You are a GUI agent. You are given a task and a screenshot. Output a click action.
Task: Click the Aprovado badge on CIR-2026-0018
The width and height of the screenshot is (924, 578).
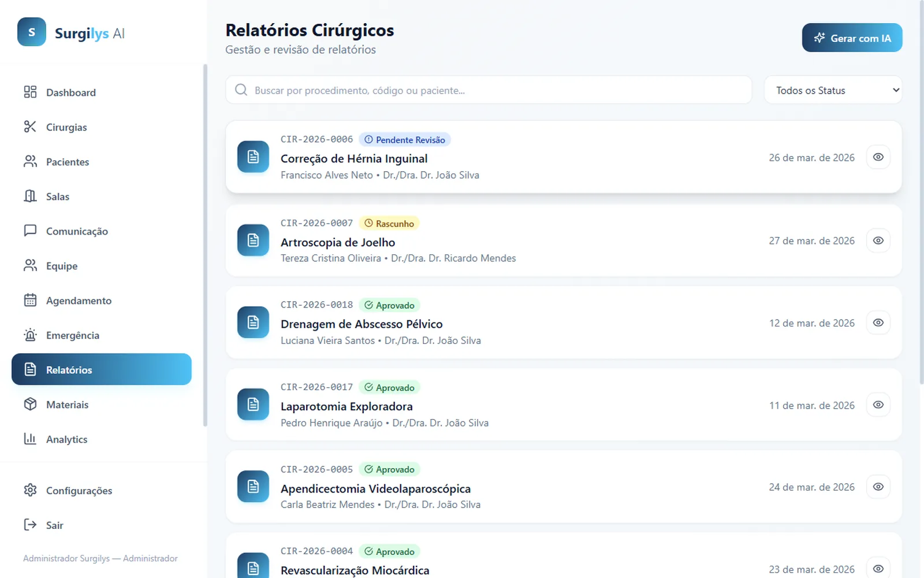pos(389,305)
